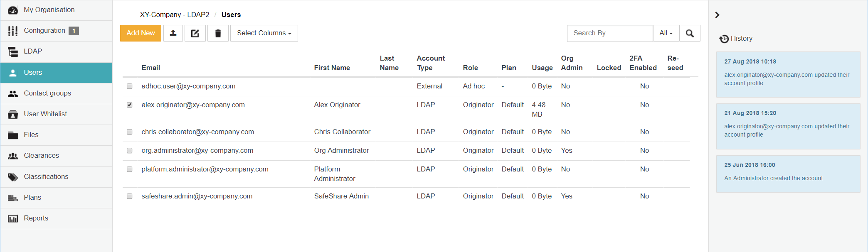
Task: Click Chris Collaborator first name cell
Action: coord(342,132)
